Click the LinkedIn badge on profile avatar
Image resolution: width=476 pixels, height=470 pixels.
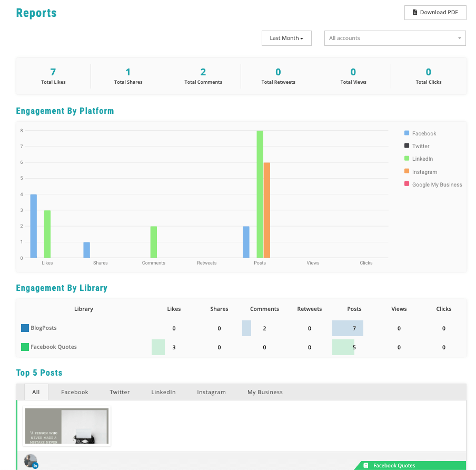[35, 466]
